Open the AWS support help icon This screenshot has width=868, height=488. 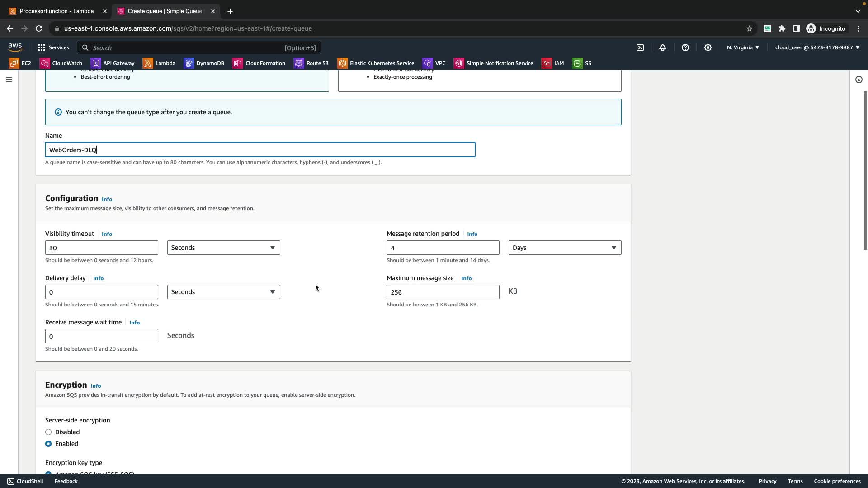pos(685,47)
